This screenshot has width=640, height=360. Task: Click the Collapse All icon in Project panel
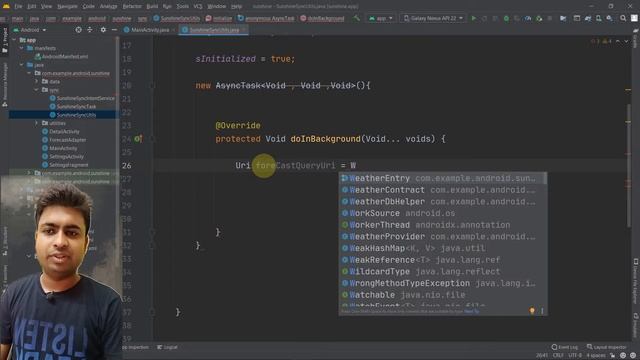pyautogui.click(x=90, y=30)
